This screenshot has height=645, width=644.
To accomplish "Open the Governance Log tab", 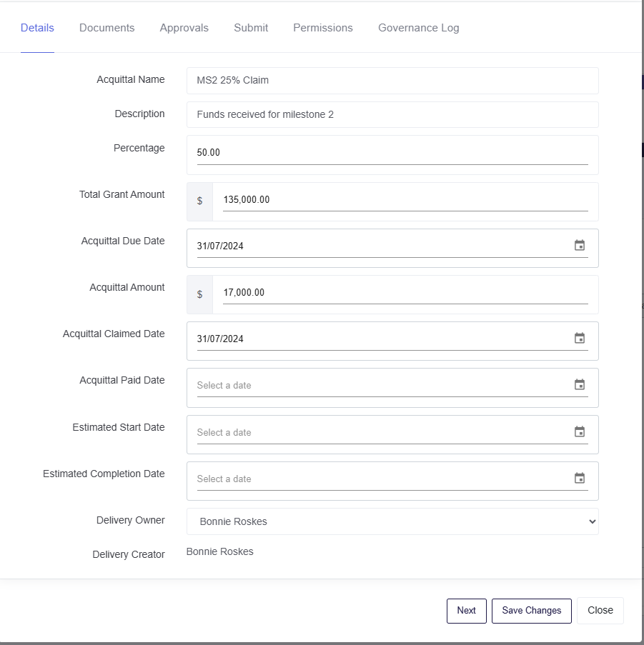I will (x=419, y=28).
